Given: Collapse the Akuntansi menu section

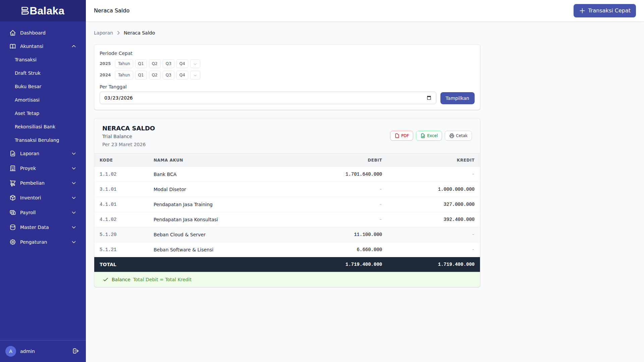Looking at the screenshot, I should click(x=74, y=46).
